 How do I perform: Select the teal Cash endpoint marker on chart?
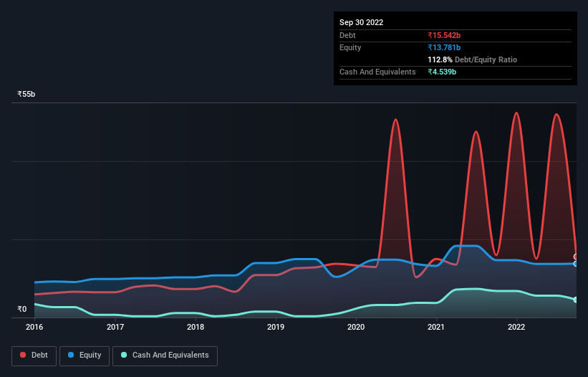click(576, 300)
